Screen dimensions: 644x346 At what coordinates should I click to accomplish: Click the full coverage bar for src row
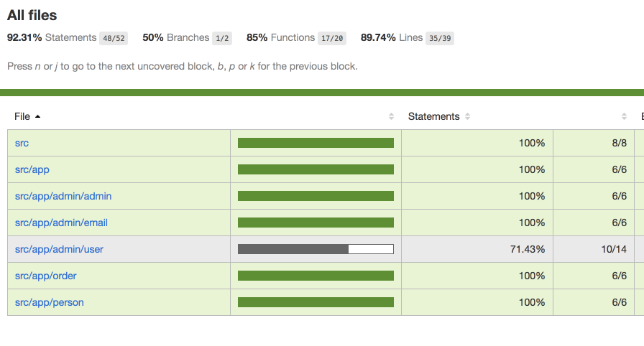pyautogui.click(x=316, y=143)
